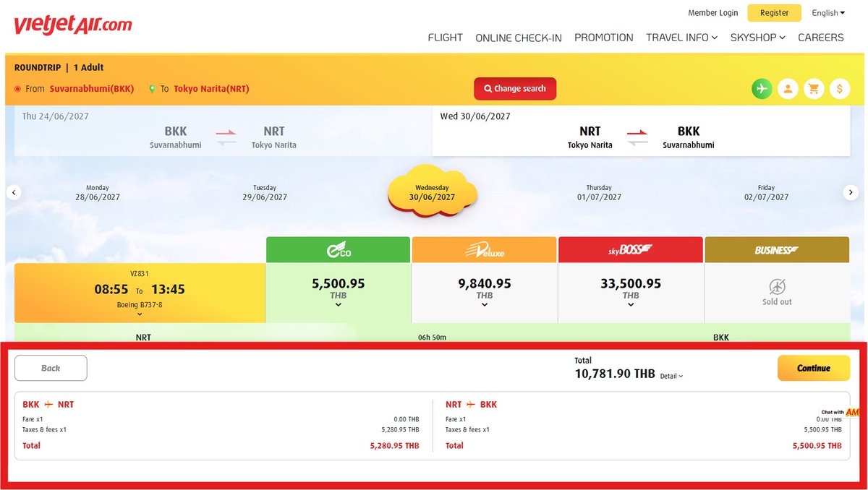This screenshot has height=490, width=868.
Task: Click the passenger person step icon
Action: (788, 89)
